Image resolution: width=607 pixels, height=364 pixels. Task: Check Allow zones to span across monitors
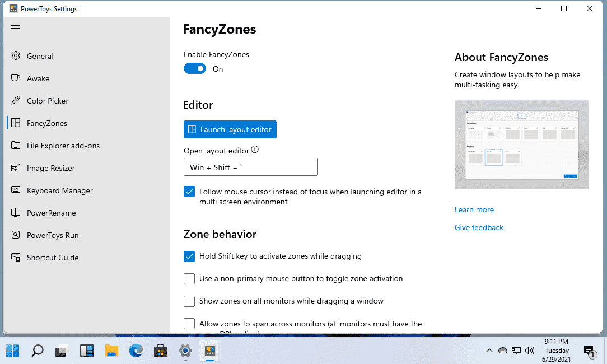click(x=189, y=324)
